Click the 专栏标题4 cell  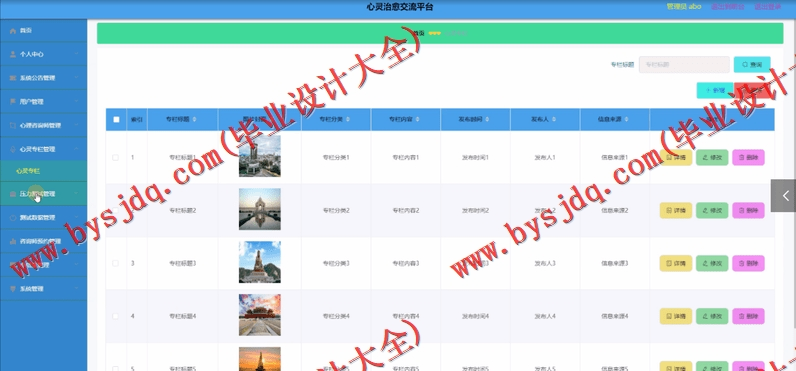click(183, 316)
